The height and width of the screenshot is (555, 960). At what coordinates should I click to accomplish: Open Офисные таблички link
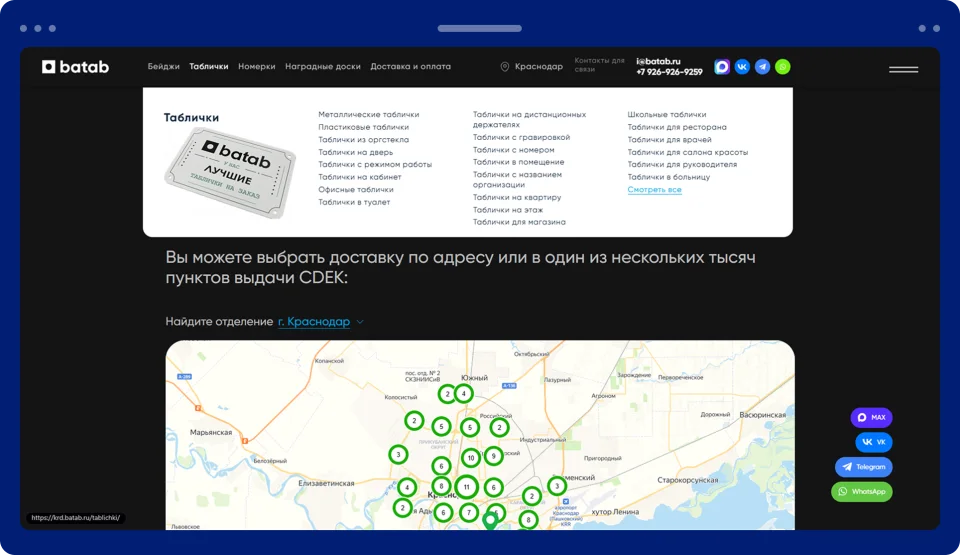tap(356, 189)
